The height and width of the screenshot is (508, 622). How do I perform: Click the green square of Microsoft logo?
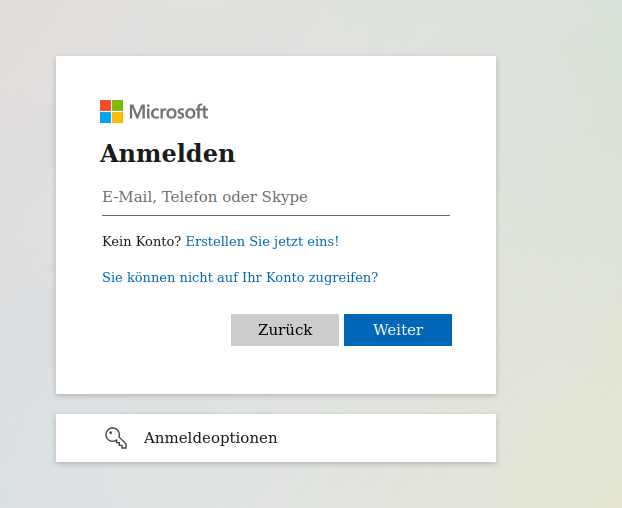pyautogui.click(x=118, y=105)
